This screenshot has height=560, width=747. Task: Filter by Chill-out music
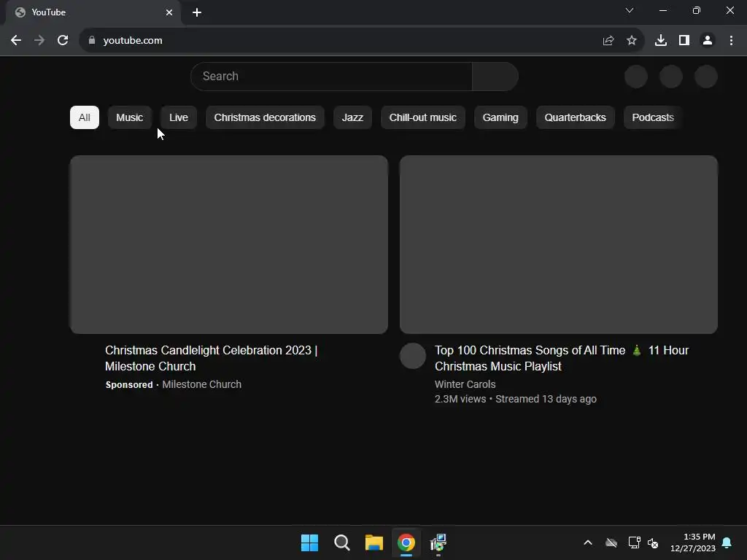pos(423,117)
